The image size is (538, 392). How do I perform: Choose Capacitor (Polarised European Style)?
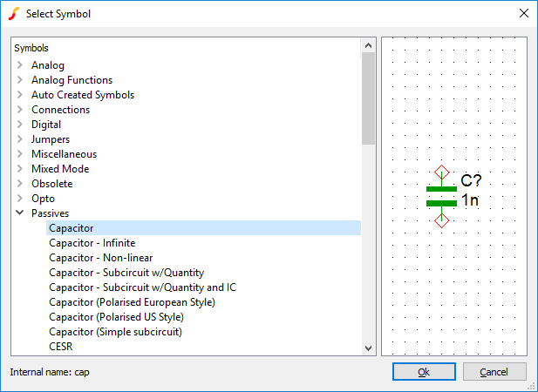[x=132, y=302]
